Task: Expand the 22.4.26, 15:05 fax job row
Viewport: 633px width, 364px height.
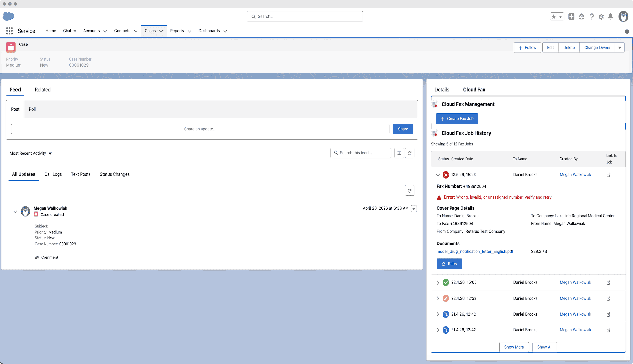Action: coord(438,283)
